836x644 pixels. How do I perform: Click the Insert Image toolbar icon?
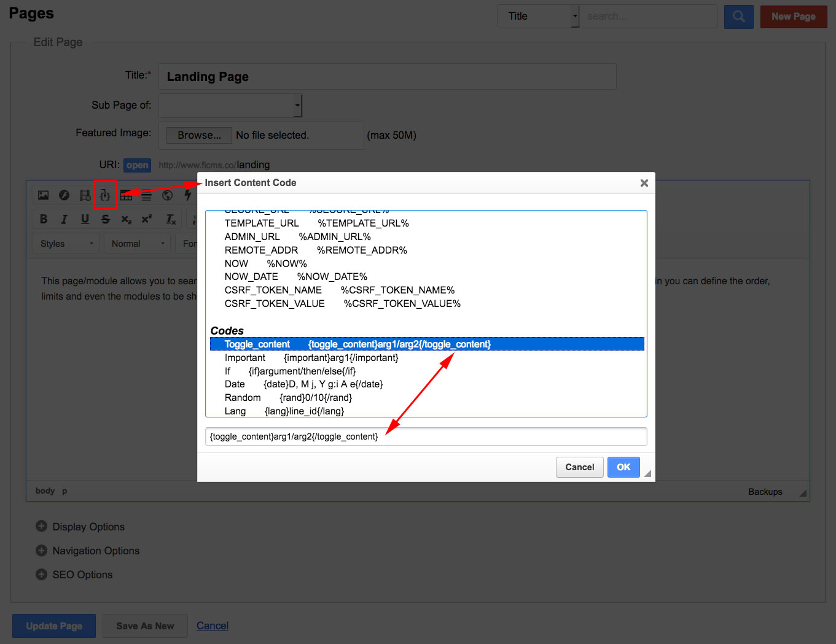[x=43, y=195]
